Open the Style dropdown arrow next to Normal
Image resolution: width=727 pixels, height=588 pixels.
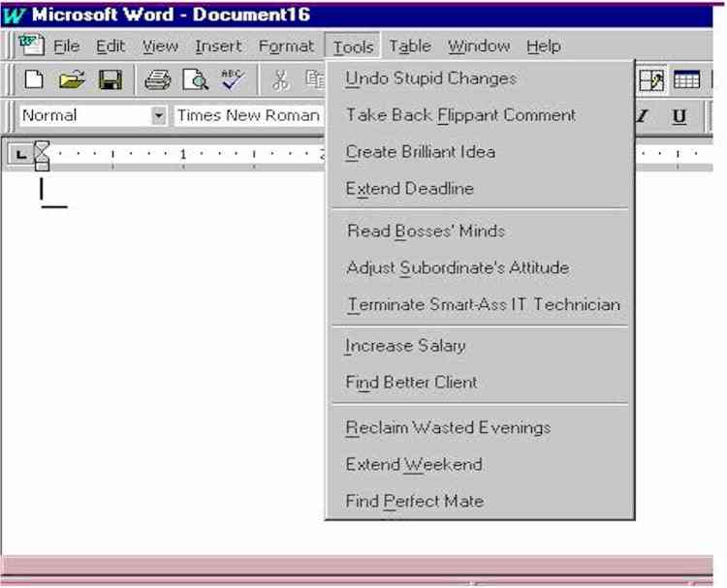coord(159,115)
